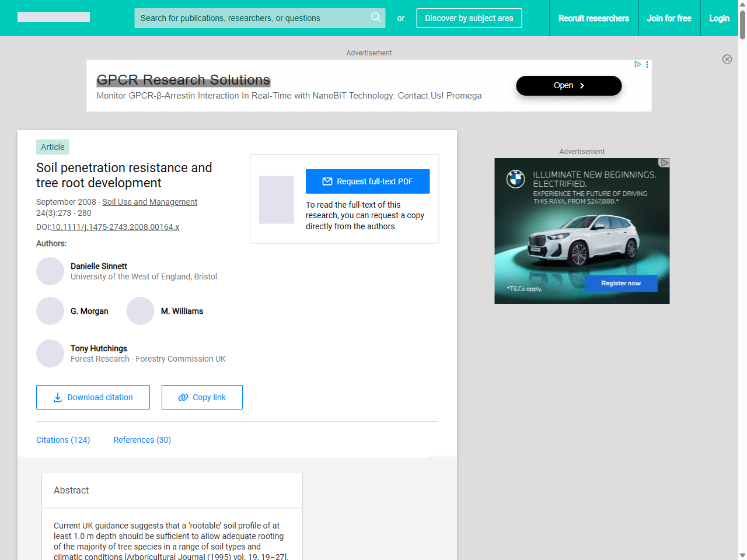Click the link icon inside Copy link button
The image size is (747, 560).
tap(183, 397)
